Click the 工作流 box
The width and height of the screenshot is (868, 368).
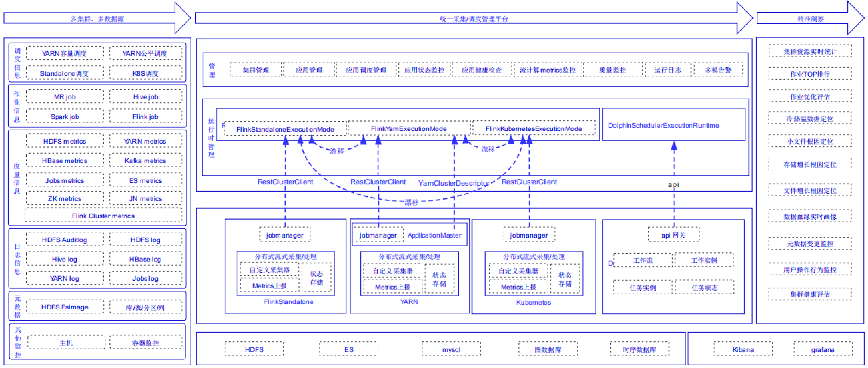[643, 260]
